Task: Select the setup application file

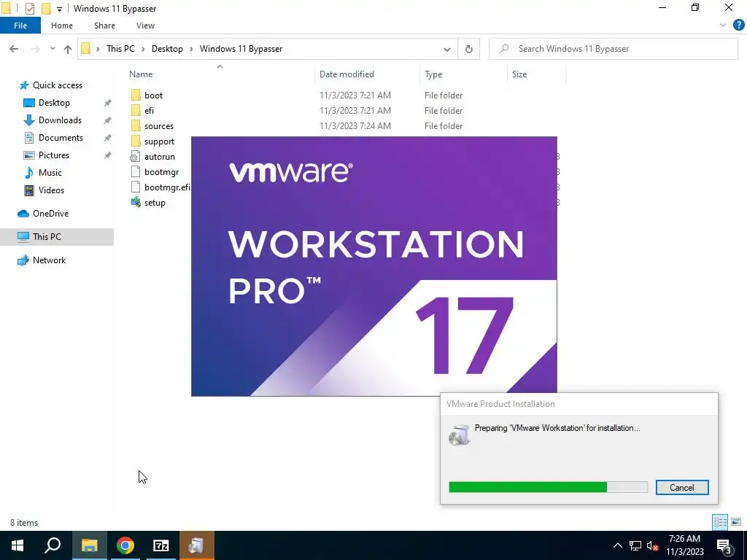Action: click(x=155, y=203)
